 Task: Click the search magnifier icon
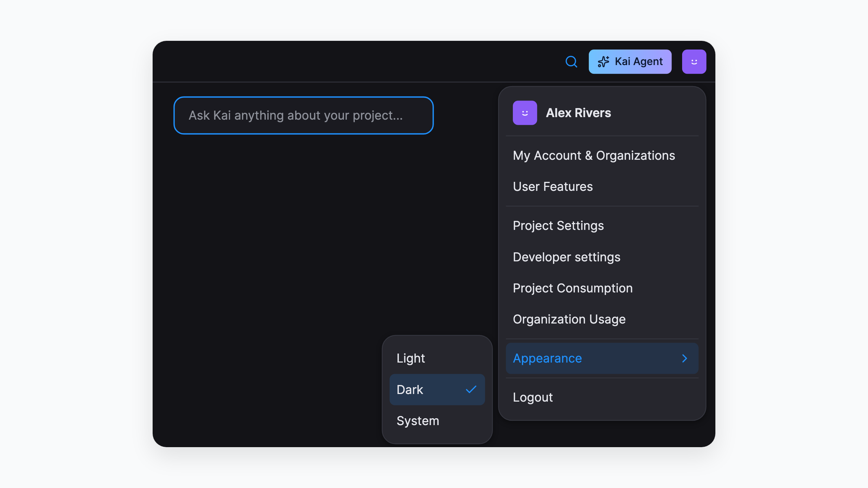coord(571,62)
